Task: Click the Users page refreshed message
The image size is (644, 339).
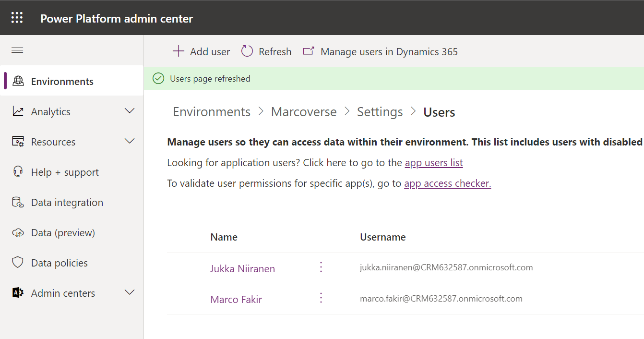Action: (210, 79)
